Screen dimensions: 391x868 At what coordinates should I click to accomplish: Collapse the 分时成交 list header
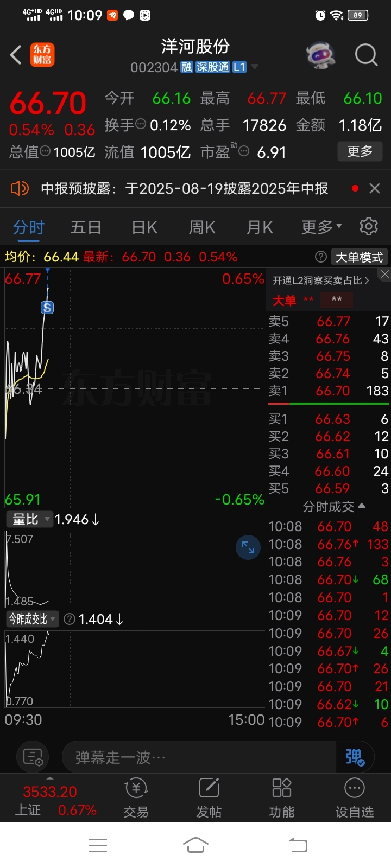pos(333,507)
